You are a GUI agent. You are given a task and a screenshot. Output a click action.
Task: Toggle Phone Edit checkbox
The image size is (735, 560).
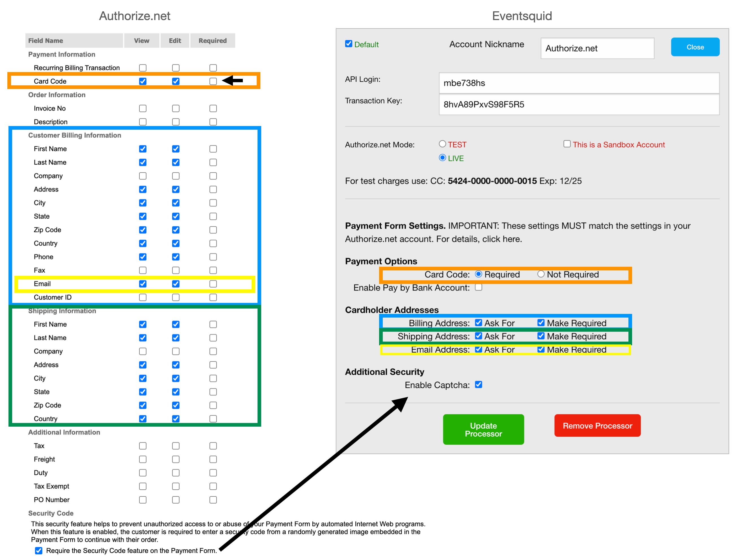coord(176,257)
